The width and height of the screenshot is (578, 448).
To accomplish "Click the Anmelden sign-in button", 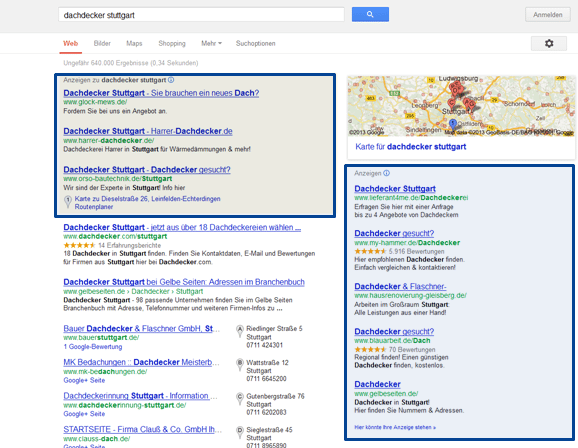I will 548,15.
